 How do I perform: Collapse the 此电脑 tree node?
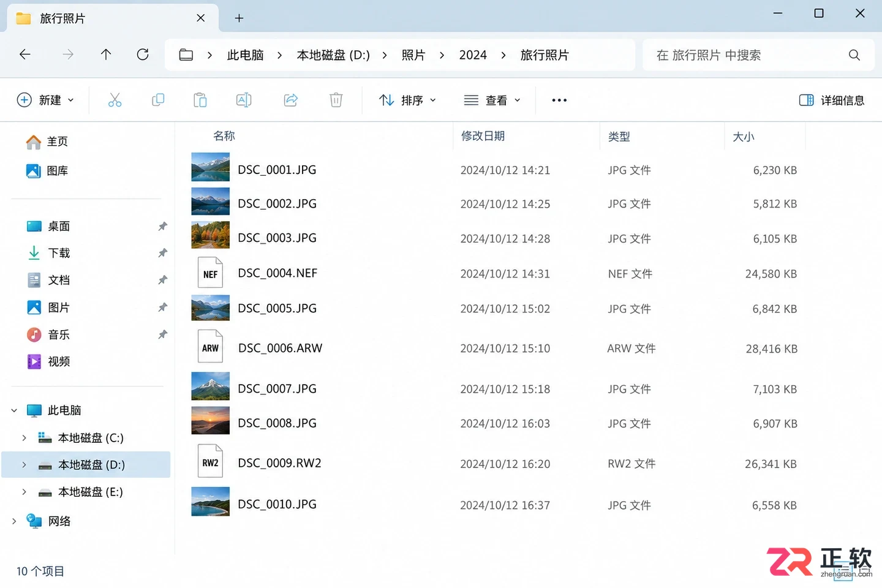point(14,410)
